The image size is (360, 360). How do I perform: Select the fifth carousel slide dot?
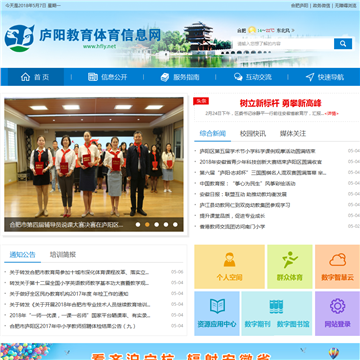click(175, 225)
